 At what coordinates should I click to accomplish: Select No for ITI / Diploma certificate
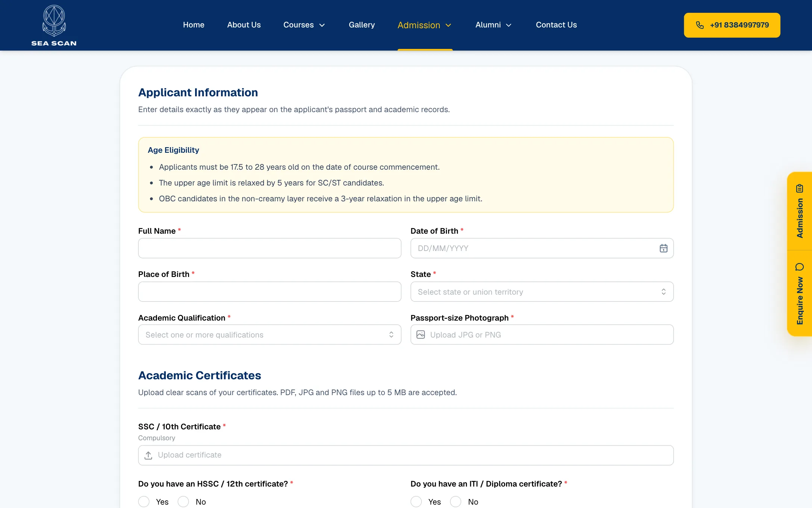[456, 502]
